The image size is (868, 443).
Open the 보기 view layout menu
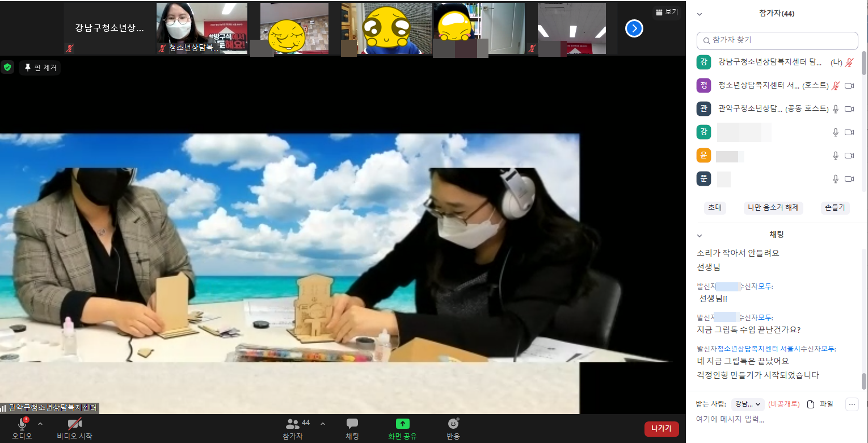(667, 12)
